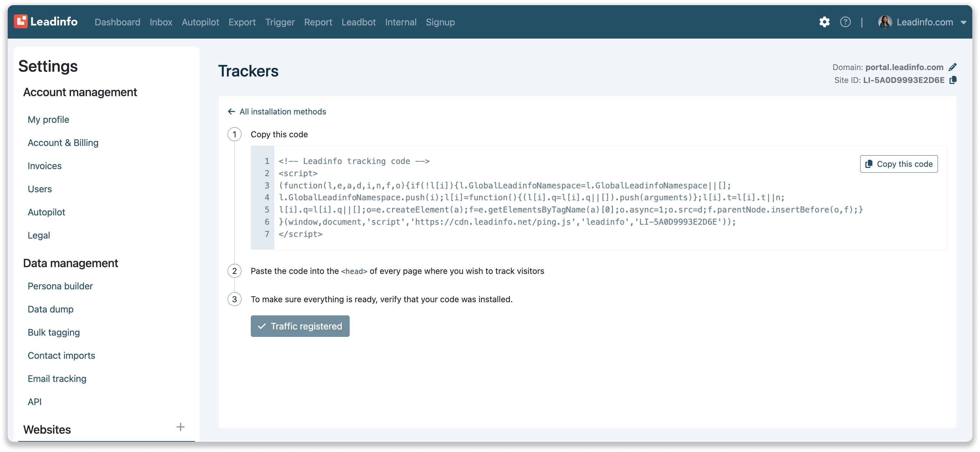The image size is (980, 452).
Task: Click the Leadinfo logo
Action: click(46, 22)
